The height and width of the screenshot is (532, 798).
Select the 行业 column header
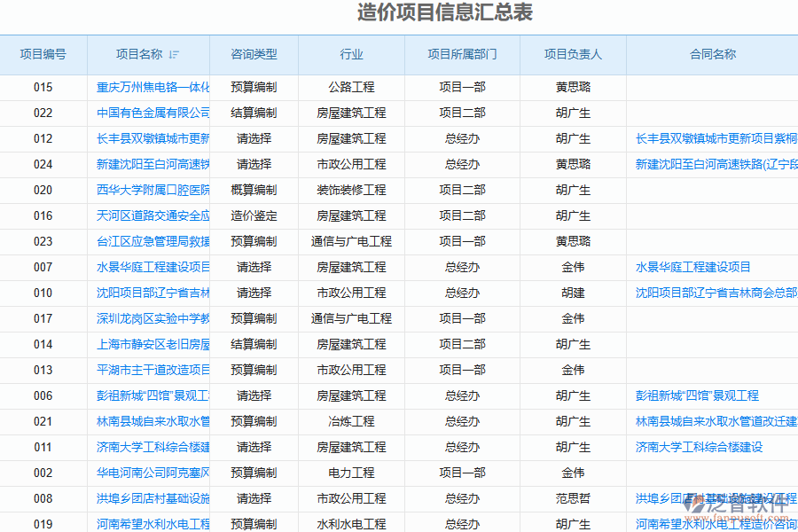tap(351, 54)
